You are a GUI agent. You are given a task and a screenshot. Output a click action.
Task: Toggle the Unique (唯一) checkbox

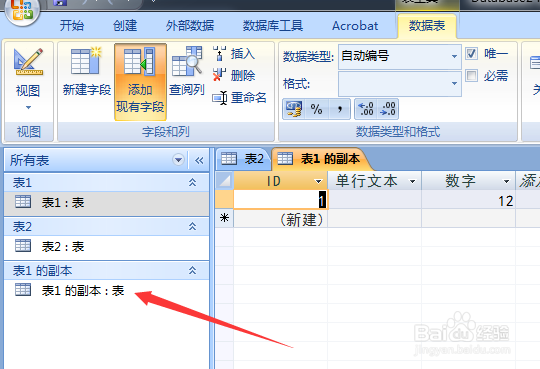click(471, 54)
